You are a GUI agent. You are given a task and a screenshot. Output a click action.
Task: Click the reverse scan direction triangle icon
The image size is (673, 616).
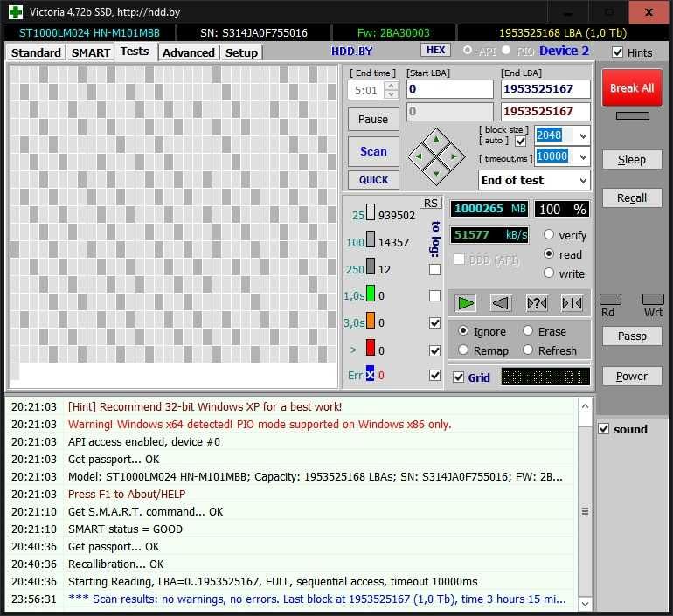(501, 303)
